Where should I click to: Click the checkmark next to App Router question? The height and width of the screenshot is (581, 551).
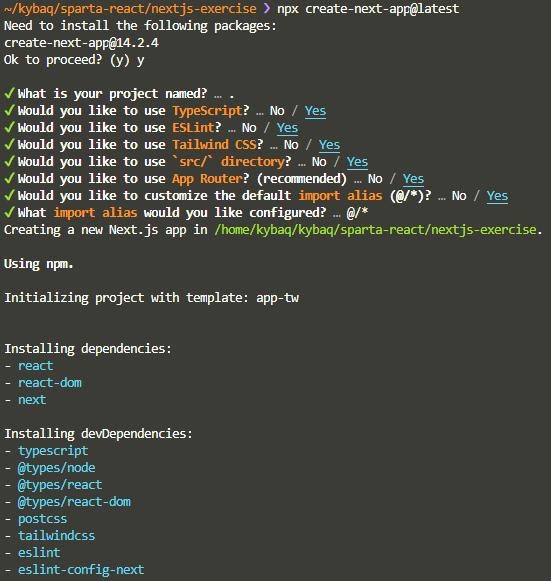point(10,178)
